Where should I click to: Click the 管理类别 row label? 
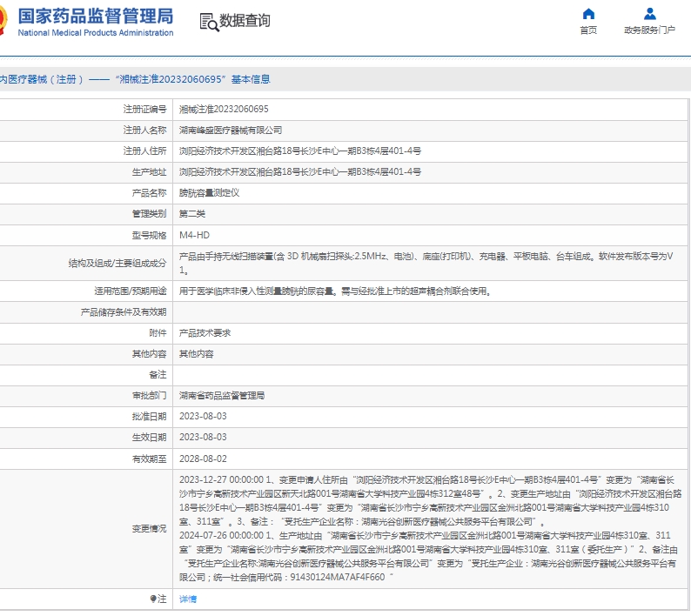149,214
